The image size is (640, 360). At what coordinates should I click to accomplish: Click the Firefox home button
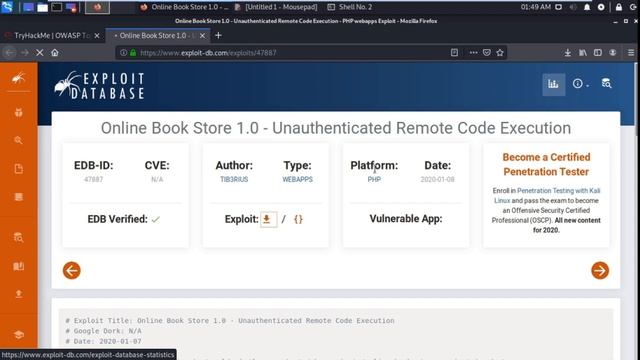(x=55, y=53)
